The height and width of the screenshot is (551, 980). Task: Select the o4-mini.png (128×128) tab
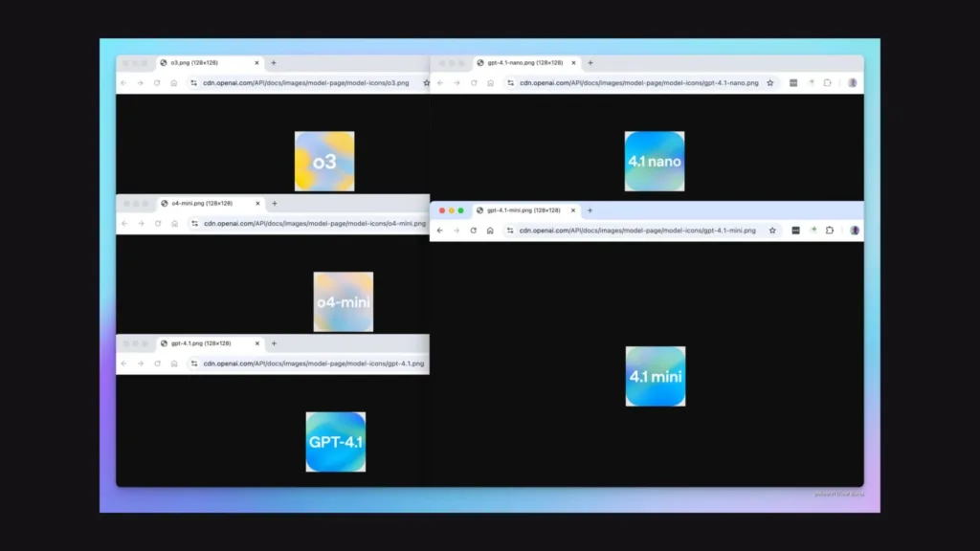coord(210,204)
